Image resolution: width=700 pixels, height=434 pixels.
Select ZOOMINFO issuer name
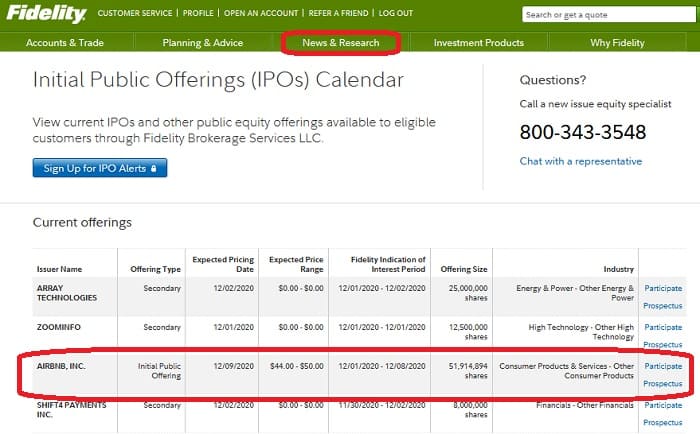point(58,327)
